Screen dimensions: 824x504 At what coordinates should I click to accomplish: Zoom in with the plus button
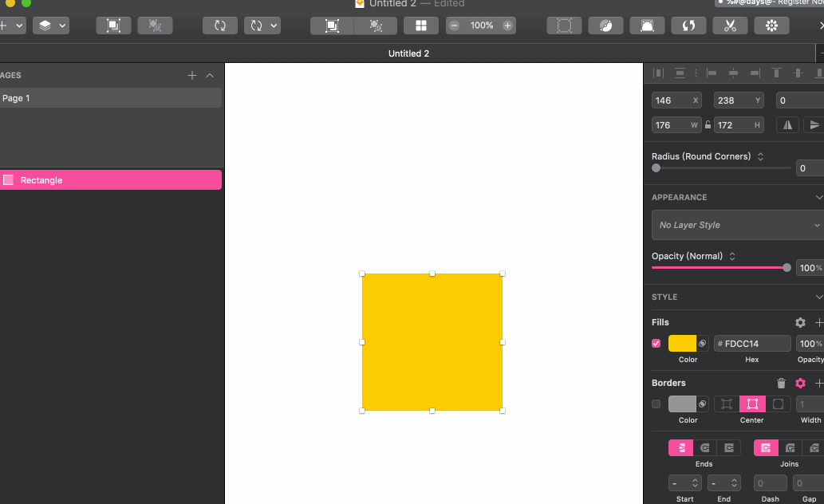coord(507,26)
